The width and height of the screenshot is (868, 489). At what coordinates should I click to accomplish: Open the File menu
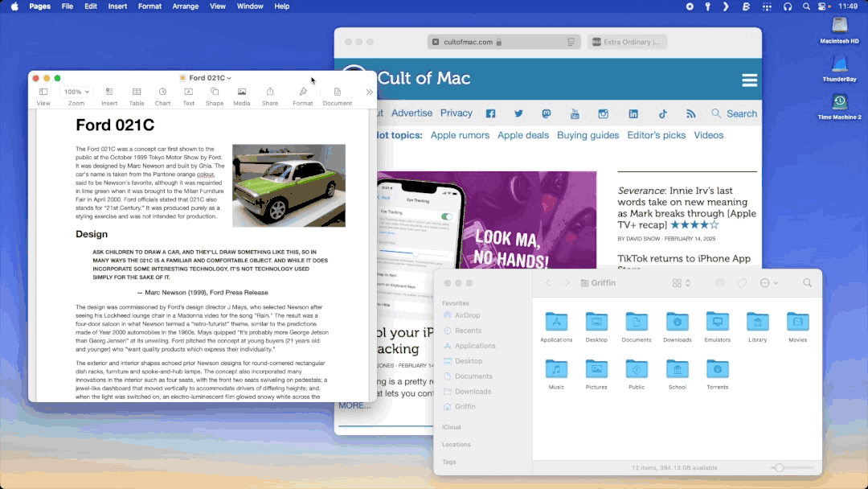pos(68,6)
